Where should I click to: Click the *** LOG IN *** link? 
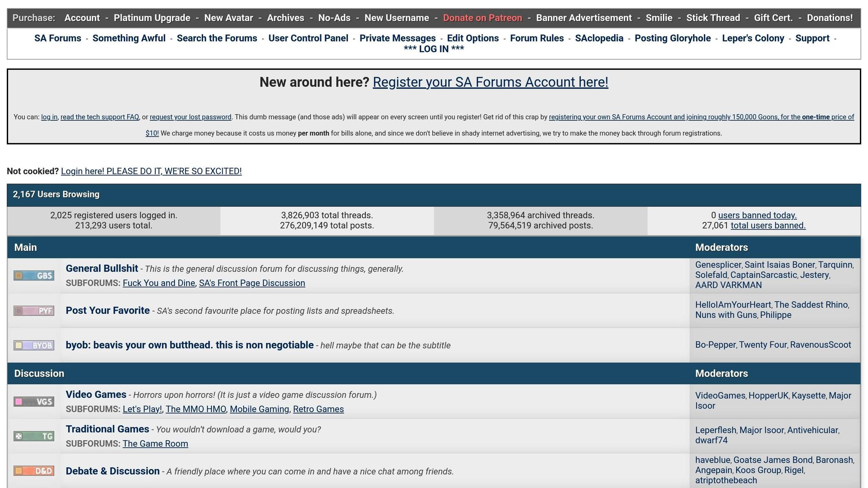tap(434, 49)
